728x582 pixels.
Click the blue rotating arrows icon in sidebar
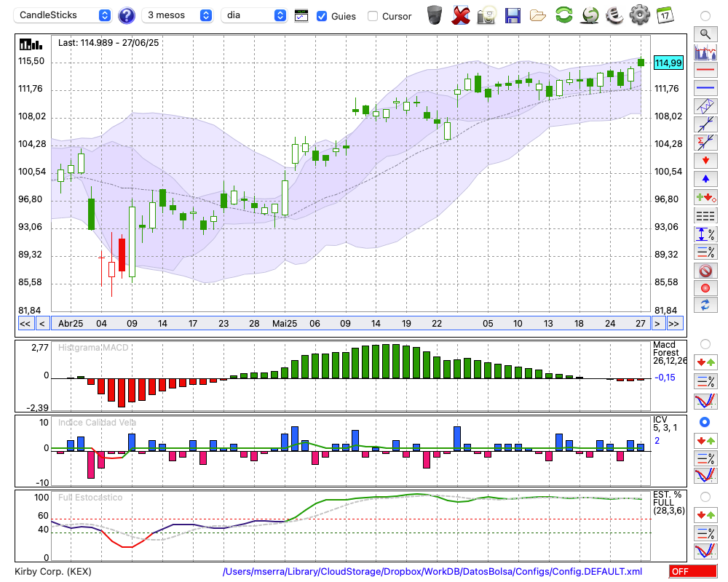[x=705, y=306]
